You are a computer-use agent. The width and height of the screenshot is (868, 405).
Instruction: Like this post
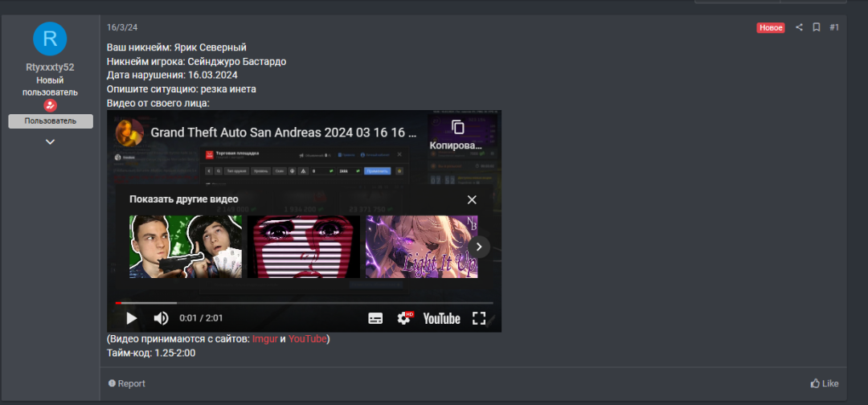click(825, 383)
